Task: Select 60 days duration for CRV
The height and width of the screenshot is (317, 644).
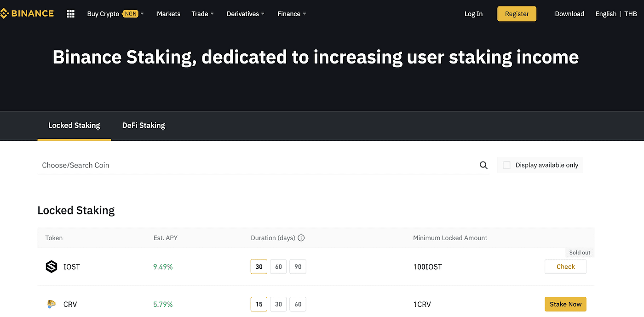Action: point(298,304)
